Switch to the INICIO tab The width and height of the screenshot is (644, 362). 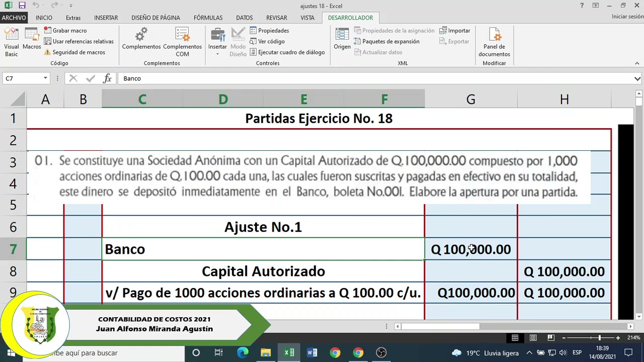point(44,18)
